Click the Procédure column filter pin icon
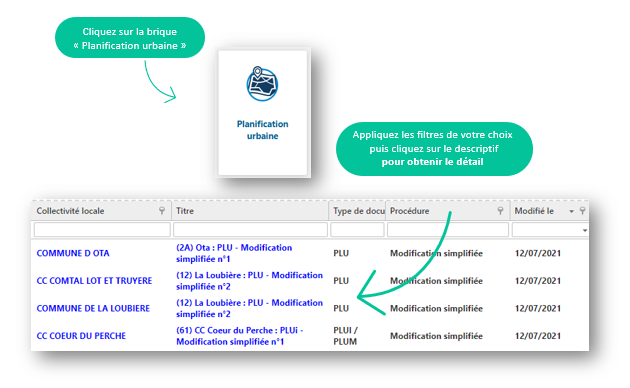The width and height of the screenshot is (630, 388). 500,211
